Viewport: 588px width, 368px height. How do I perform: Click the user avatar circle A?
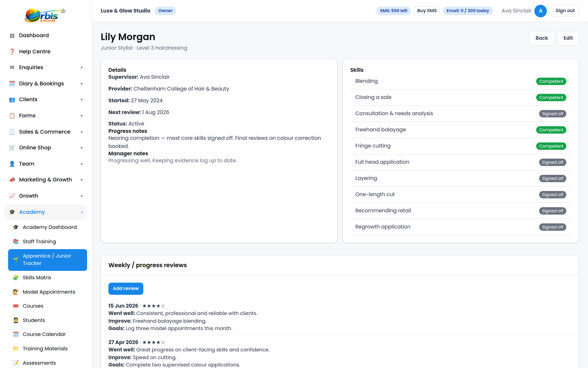pyautogui.click(x=541, y=11)
